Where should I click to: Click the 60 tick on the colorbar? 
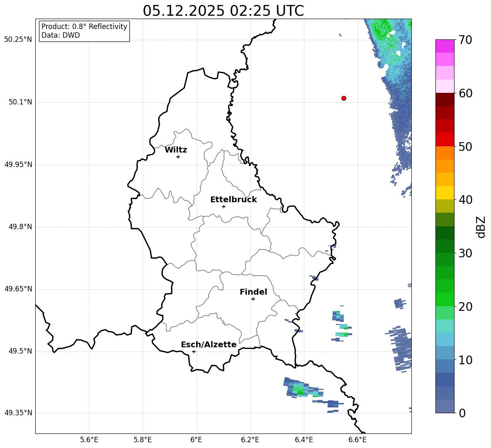point(465,93)
